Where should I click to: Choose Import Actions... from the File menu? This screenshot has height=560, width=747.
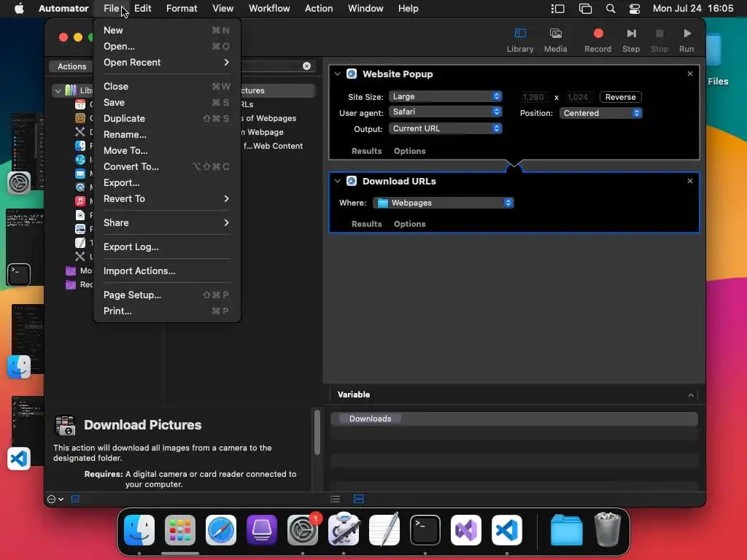(x=167, y=271)
